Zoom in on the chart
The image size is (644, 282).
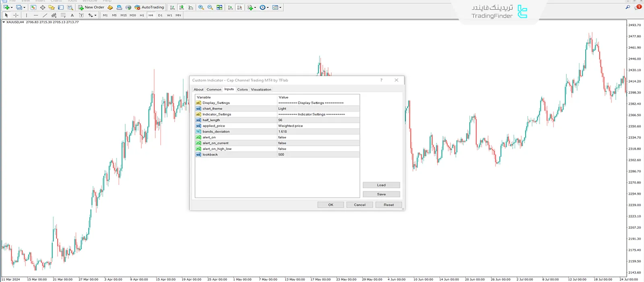pyautogui.click(x=201, y=7)
